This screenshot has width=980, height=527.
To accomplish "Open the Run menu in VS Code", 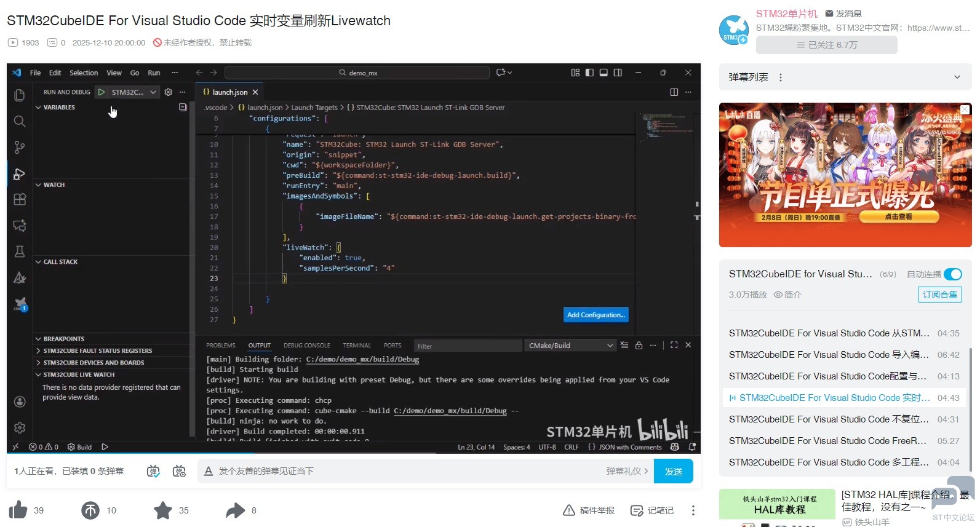I will tap(154, 73).
